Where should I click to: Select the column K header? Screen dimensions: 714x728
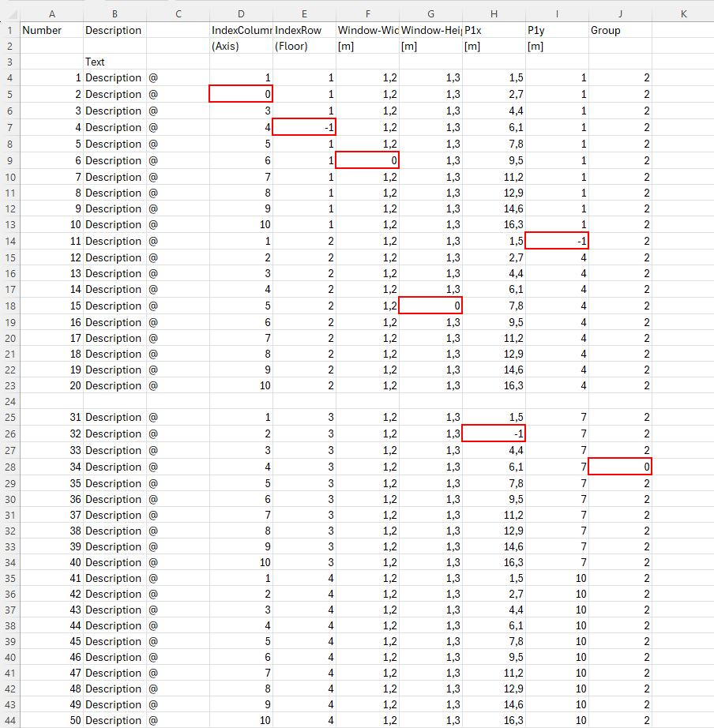682,13
